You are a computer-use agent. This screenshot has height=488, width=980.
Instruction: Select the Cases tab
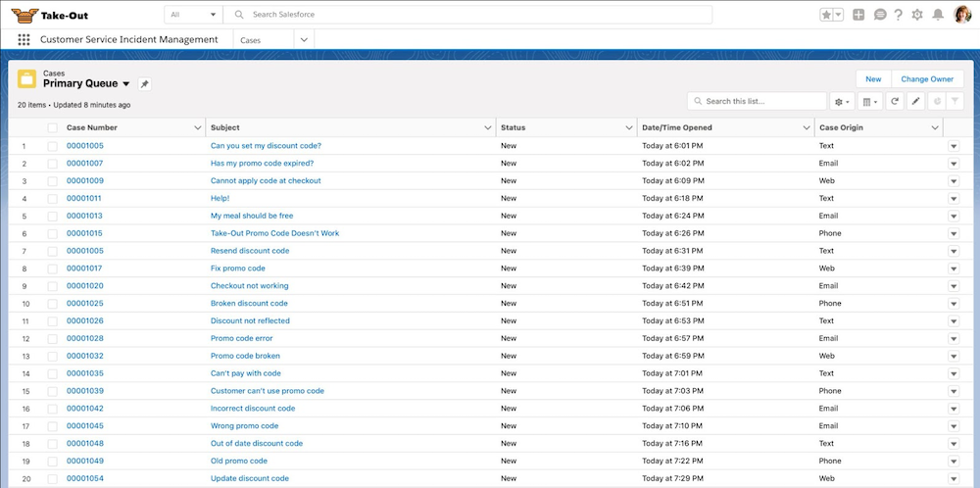pos(251,39)
